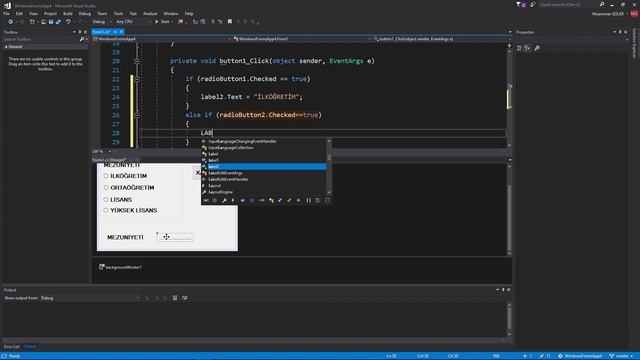Collapse the if block outline at line 22
This screenshot has width=640, height=360.
(x=137, y=79)
